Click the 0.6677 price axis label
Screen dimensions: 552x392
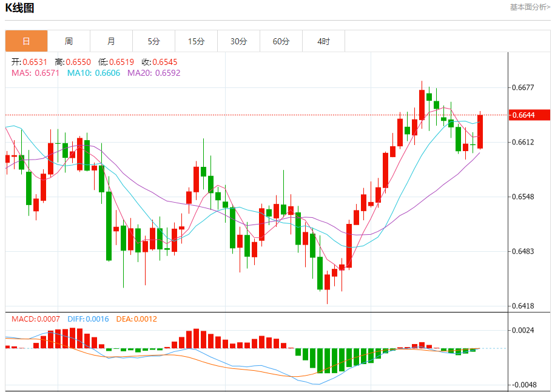523,87
